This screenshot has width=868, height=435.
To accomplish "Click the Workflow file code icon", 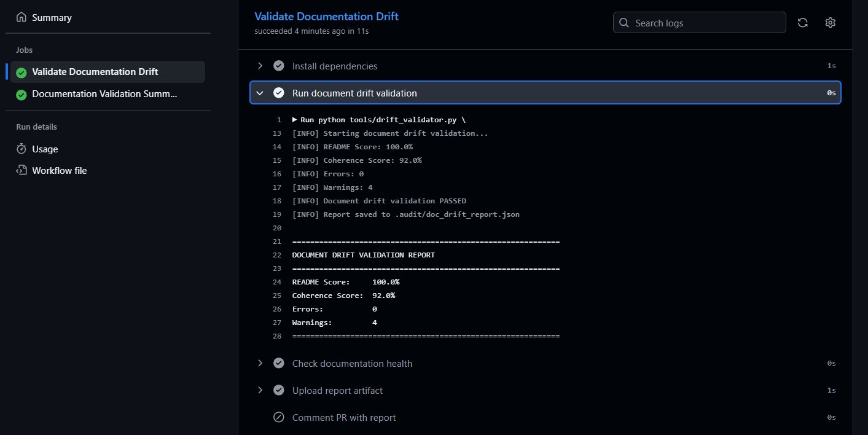I will (21, 171).
